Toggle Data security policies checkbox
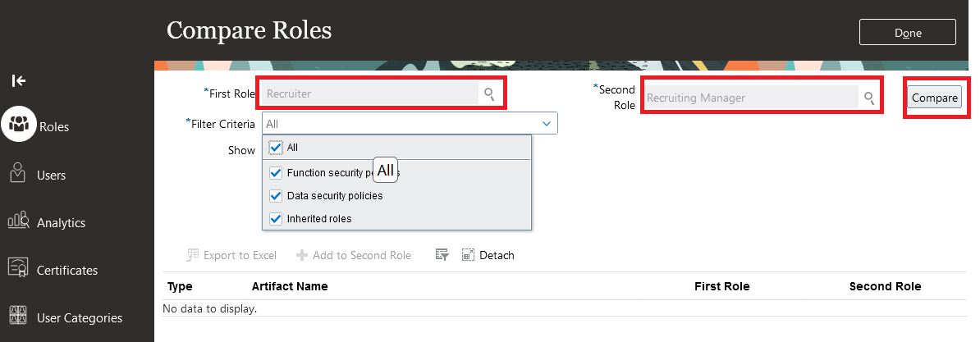980x342 pixels. pyautogui.click(x=276, y=196)
